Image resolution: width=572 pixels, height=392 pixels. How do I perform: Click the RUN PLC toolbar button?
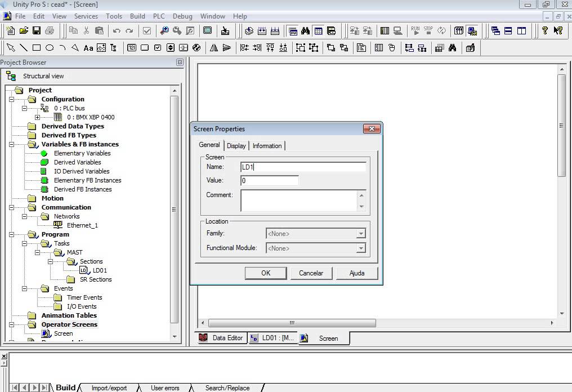[415, 30]
